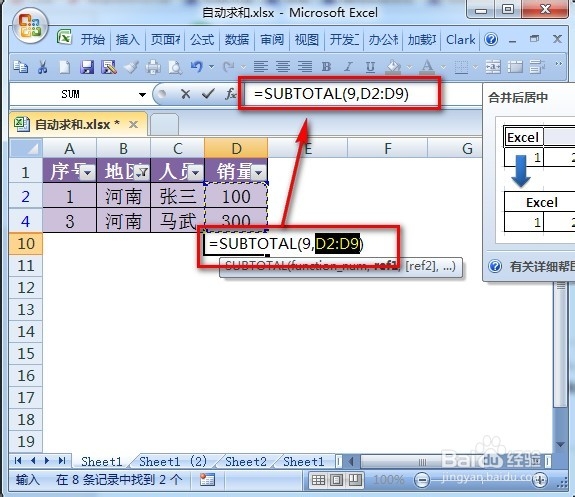Switch to the 数据 ribbon tab
This screenshot has width=575, height=497.
pyautogui.click(x=237, y=40)
